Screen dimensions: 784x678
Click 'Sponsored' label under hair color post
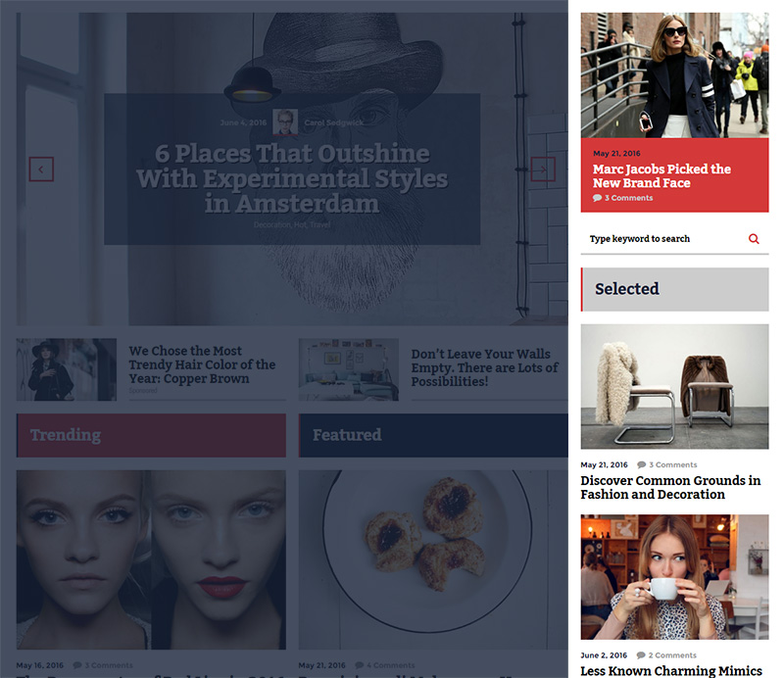[x=143, y=391]
